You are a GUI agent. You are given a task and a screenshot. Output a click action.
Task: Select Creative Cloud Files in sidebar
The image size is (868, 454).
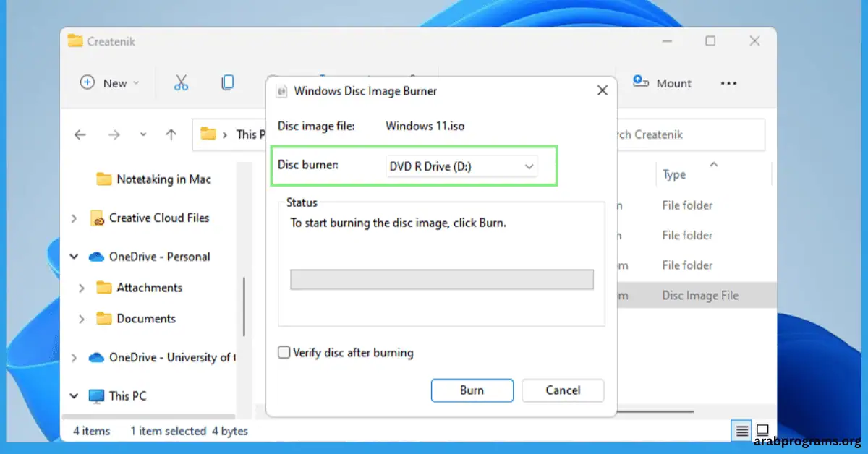(x=150, y=218)
